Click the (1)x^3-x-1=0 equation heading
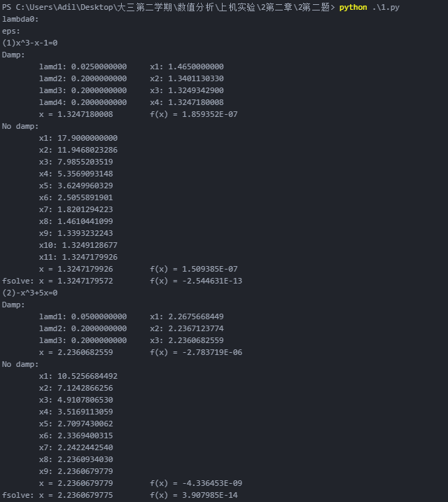This screenshot has height=502, width=448. coord(30,43)
